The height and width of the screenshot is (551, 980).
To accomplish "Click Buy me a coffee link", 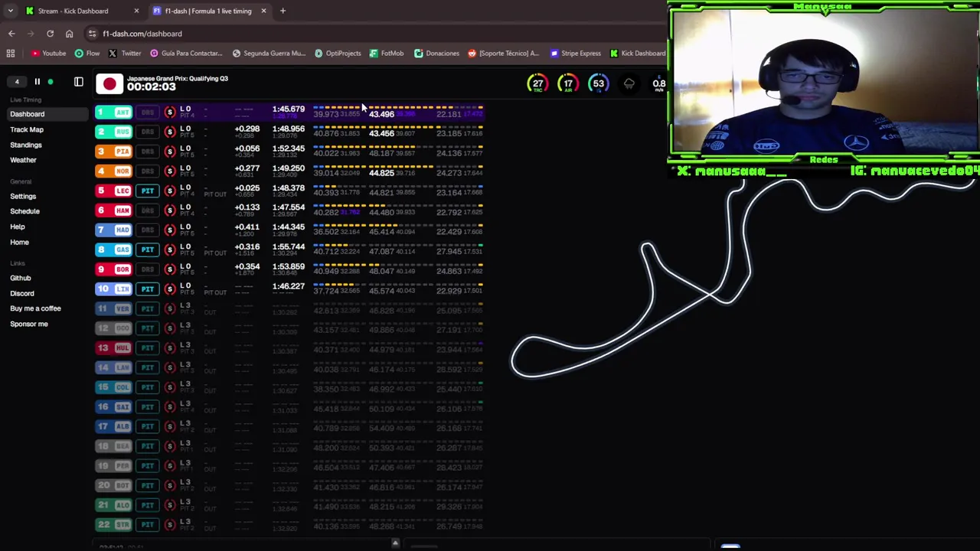I will (x=35, y=308).
